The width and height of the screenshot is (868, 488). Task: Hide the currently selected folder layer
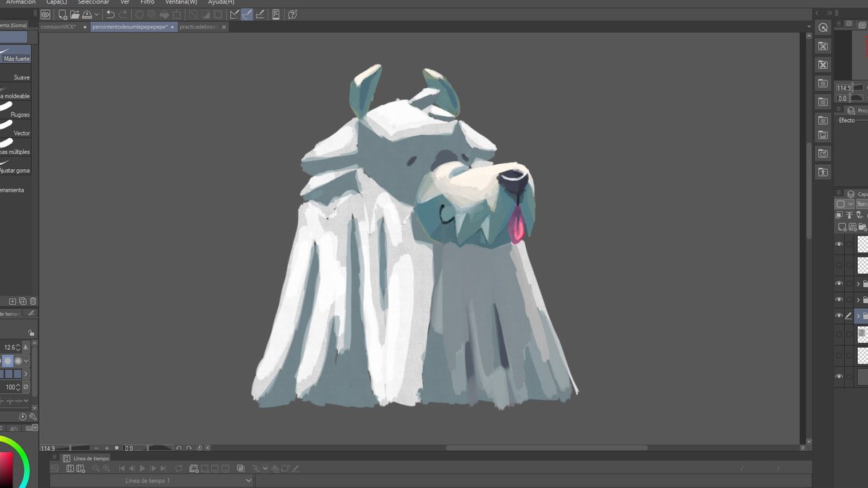840,316
